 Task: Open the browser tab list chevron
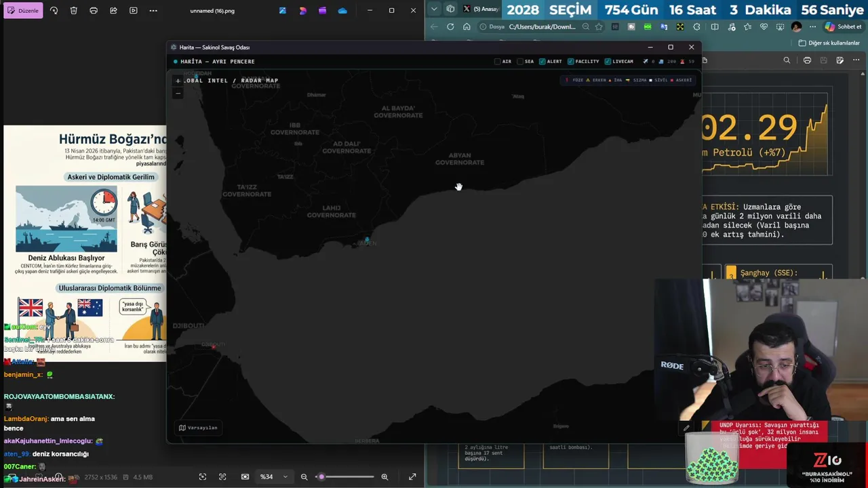tap(434, 9)
